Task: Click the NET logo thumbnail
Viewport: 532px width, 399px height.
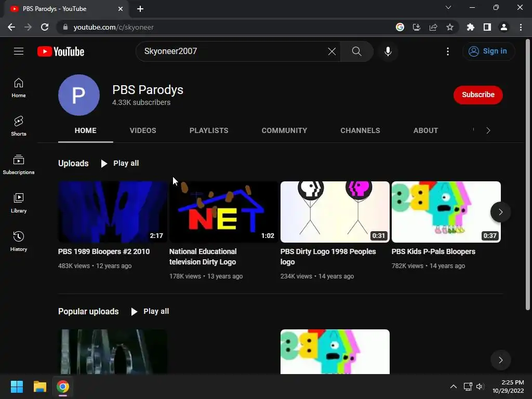Action: click(x=224, y=212)
